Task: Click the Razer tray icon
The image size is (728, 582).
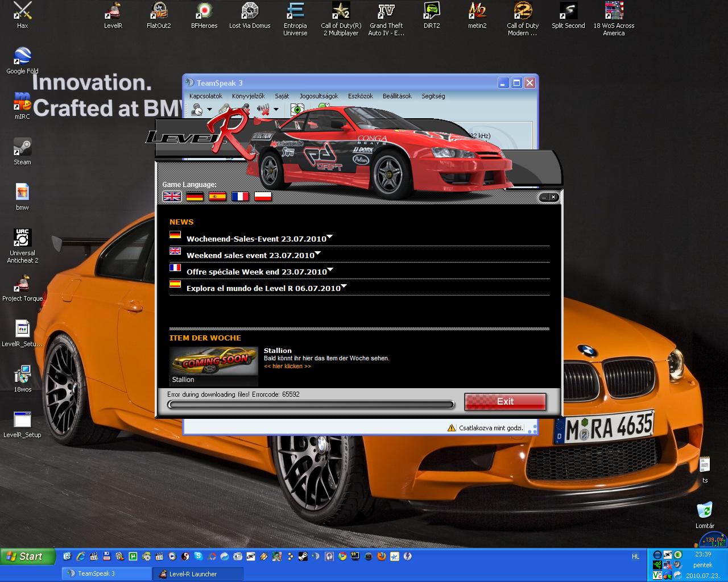Action: point(658,565)
